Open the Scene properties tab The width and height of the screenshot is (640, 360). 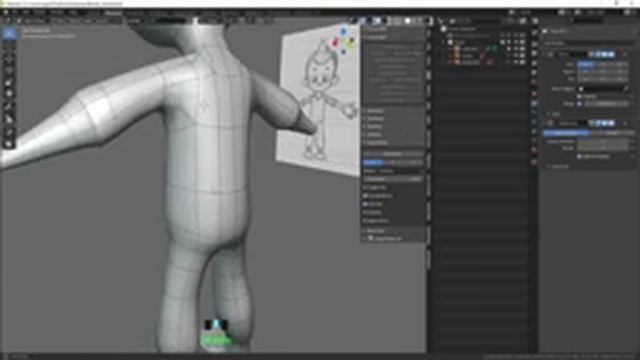[x=534, y=73]
